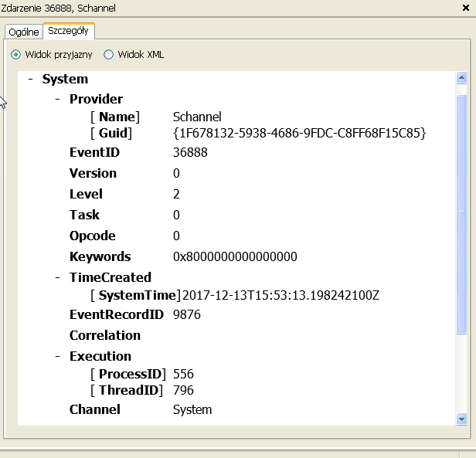Click the Task label
The width and height of the screenshot is (476, 458).
click(84, 215)
